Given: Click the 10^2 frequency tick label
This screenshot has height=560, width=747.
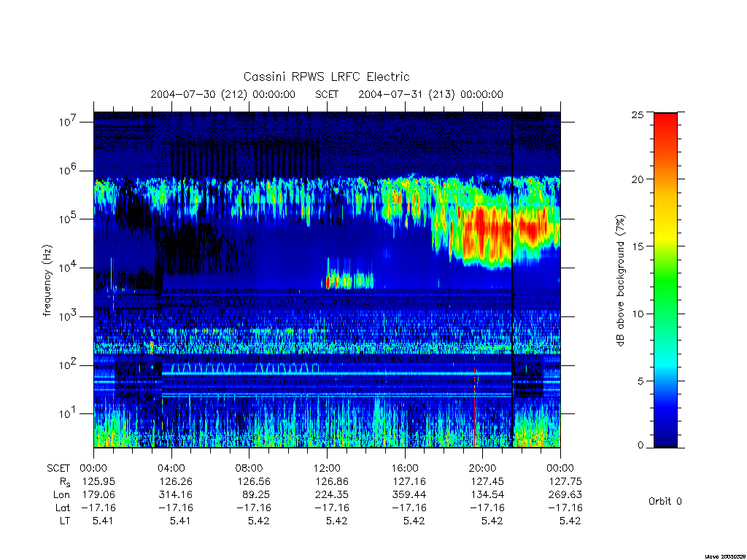Looking at the screenshot, I should 68,365.
